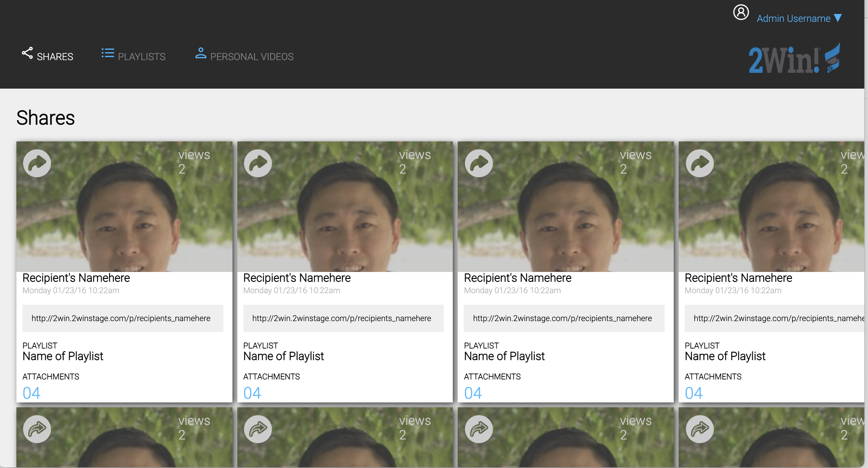Click attachments count 04 in first card

click(31, 393)
